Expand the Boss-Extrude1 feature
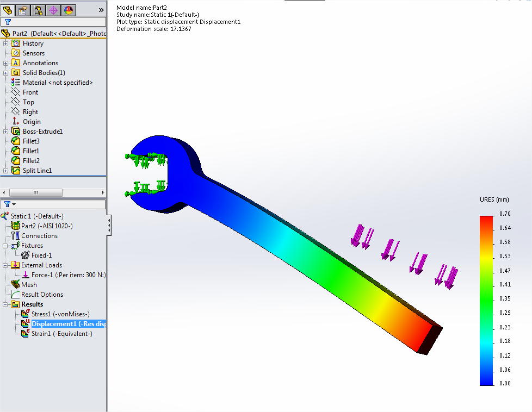This screenshot has width=532, height=412. (6, 132)
